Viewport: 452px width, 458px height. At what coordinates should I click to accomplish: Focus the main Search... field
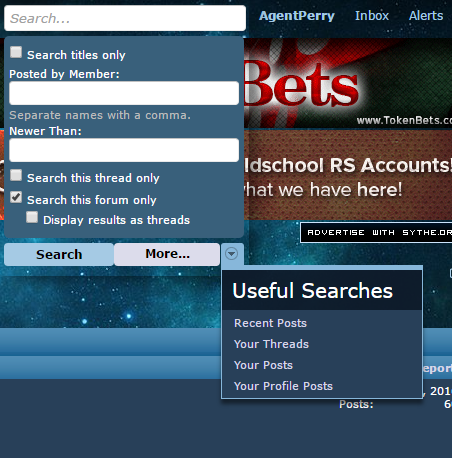click(x=125, y=18)
